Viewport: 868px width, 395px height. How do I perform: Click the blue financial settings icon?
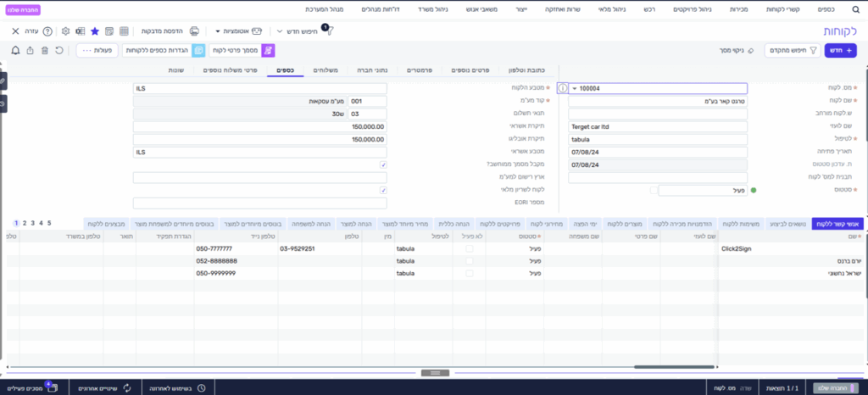[198, 50]
